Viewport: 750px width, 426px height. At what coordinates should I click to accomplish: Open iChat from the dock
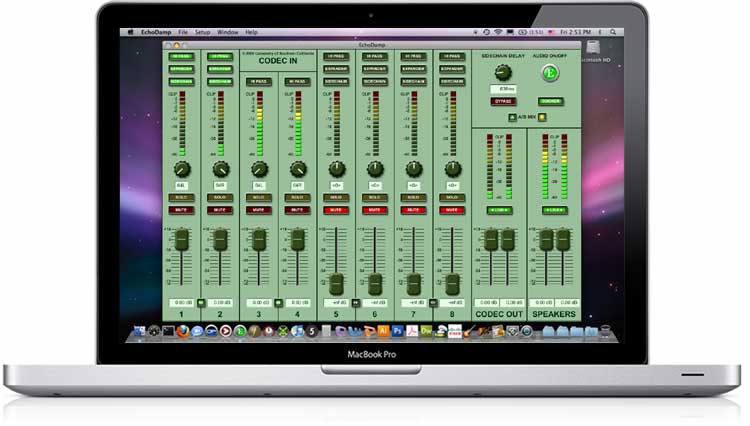(x=197, y=331)
